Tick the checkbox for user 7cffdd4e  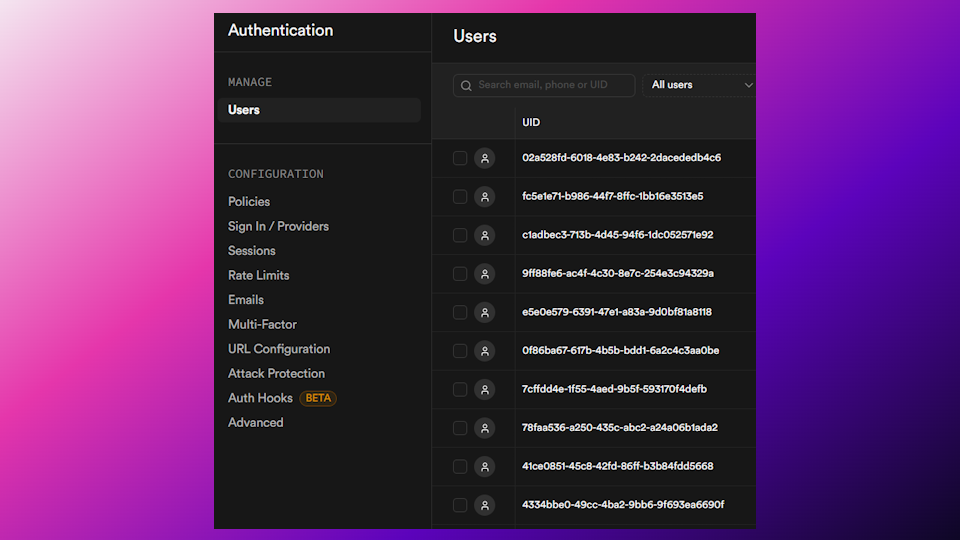pyautogui.click(x=460, y=390)
